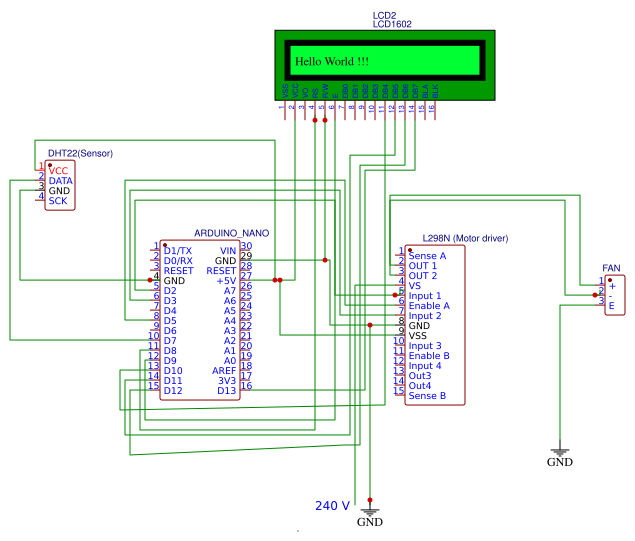Click the Input 4 pin on L298N
Screen dimensions: 635x541
(425, 366)
